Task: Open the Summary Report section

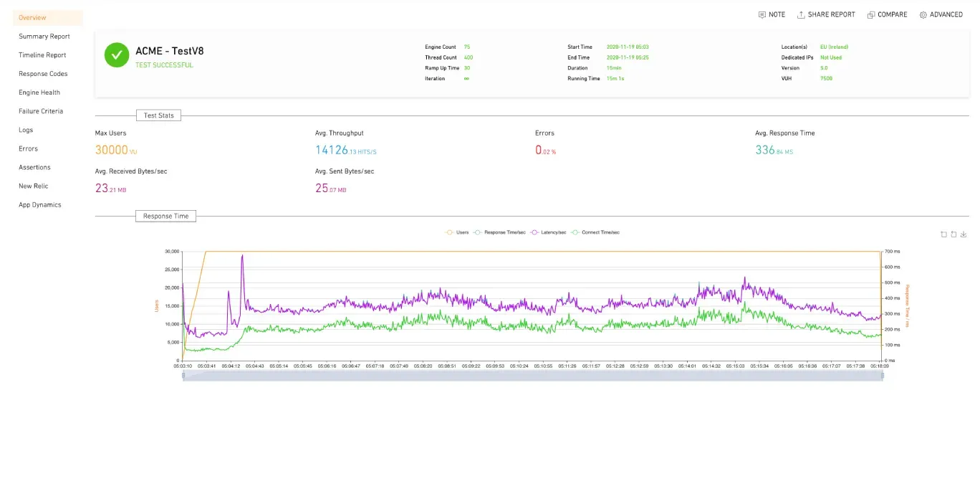Action: pos(44,36)
